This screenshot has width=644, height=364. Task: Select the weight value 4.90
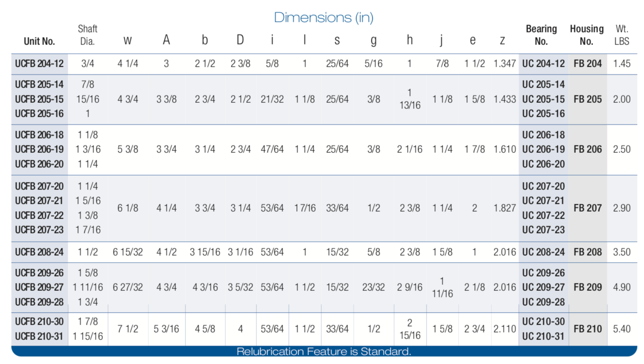coord(621,287)
